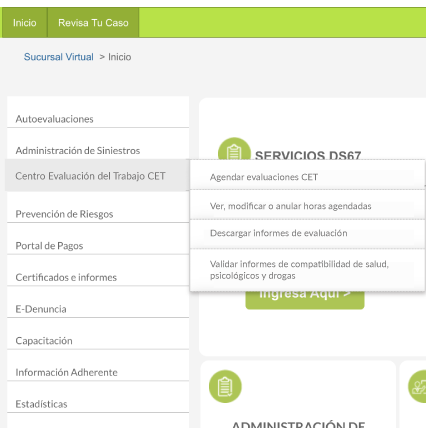Open the Inicio tab
Viewport: 426px width, 428px height.
25,23
